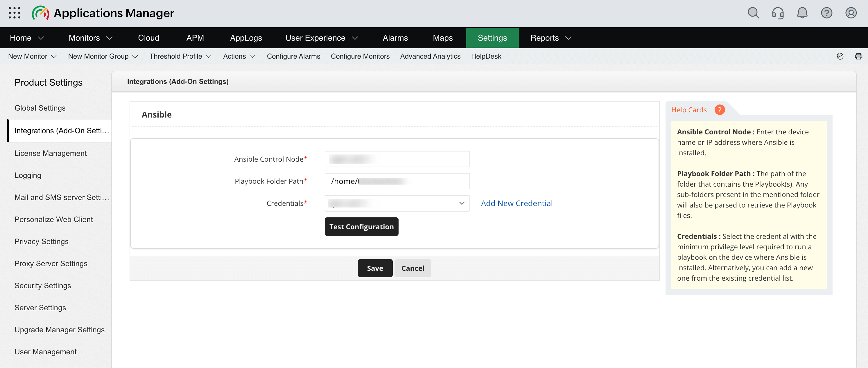Click Configure Monitors link
This screenshot has height=368, width=868.
(x=360, y=56)
